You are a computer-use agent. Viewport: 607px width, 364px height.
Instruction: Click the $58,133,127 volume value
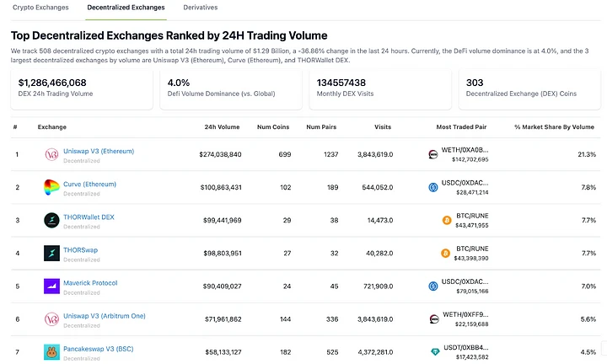pos(223,352)
